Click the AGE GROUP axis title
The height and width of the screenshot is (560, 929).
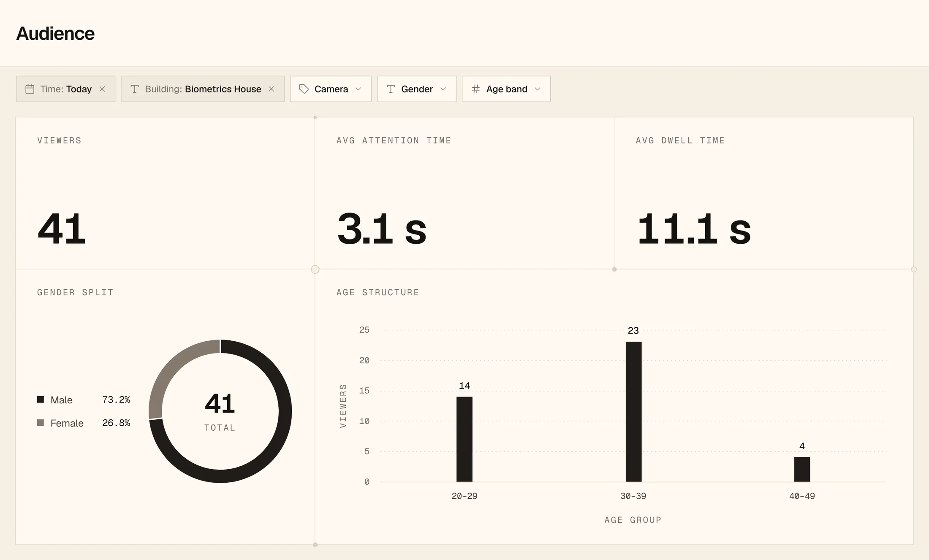click(633, 520)
